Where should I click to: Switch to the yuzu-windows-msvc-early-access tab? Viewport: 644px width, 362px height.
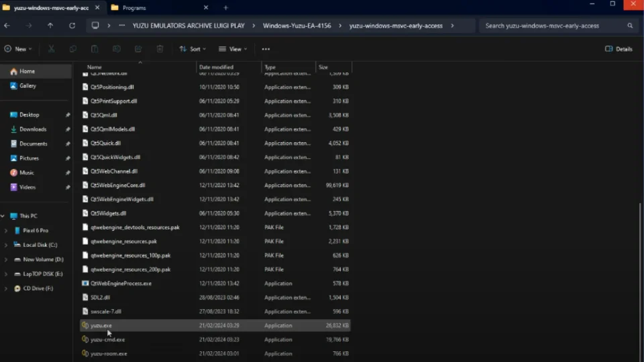point(51,8)
